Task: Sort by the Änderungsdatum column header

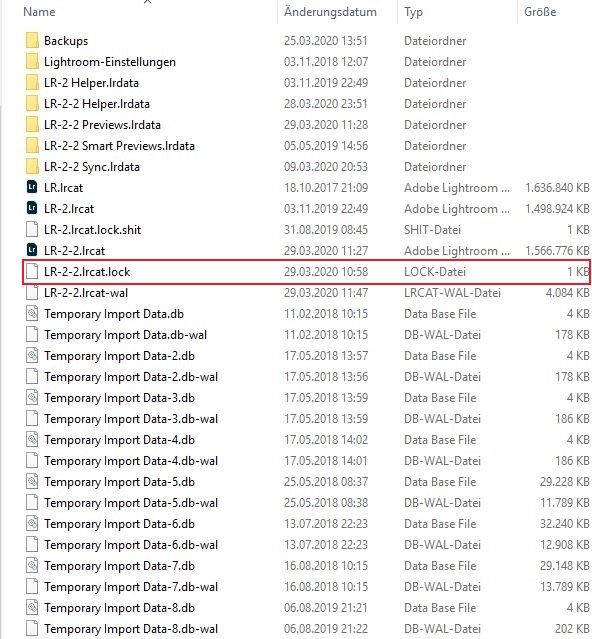Action: [x=330, y=11]
